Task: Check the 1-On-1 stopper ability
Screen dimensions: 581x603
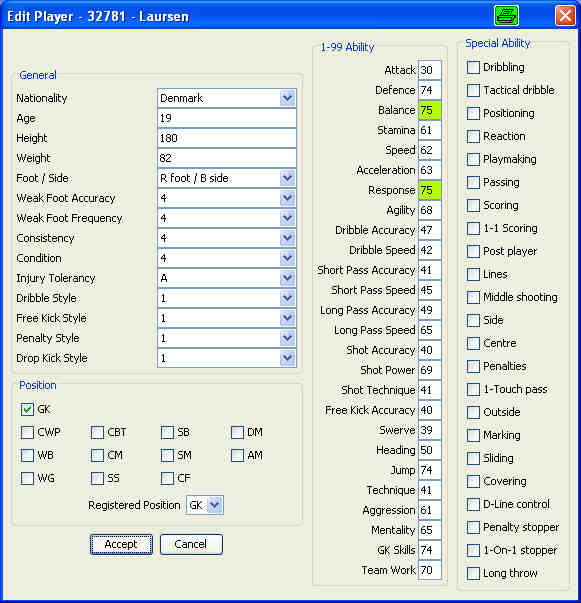Action: (x=473, y=550)
